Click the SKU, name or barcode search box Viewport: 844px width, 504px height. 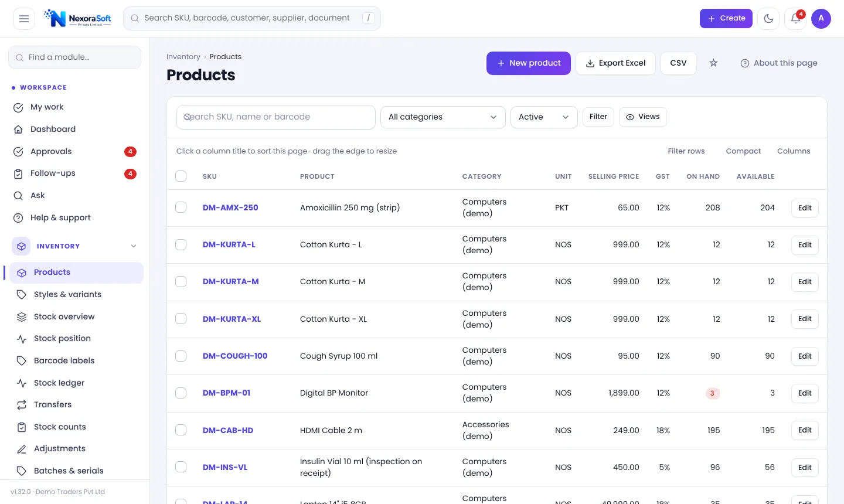(276, 117)
